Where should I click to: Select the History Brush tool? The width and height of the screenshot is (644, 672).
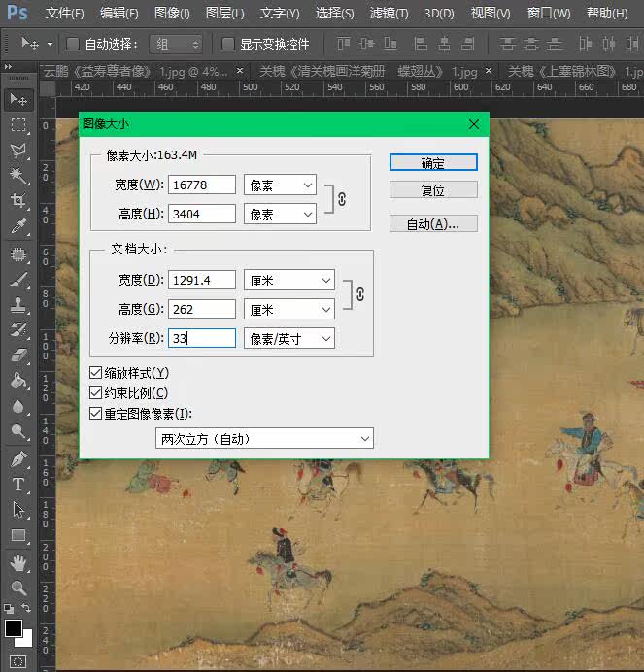pyautogui.click(x=18, y=330)
